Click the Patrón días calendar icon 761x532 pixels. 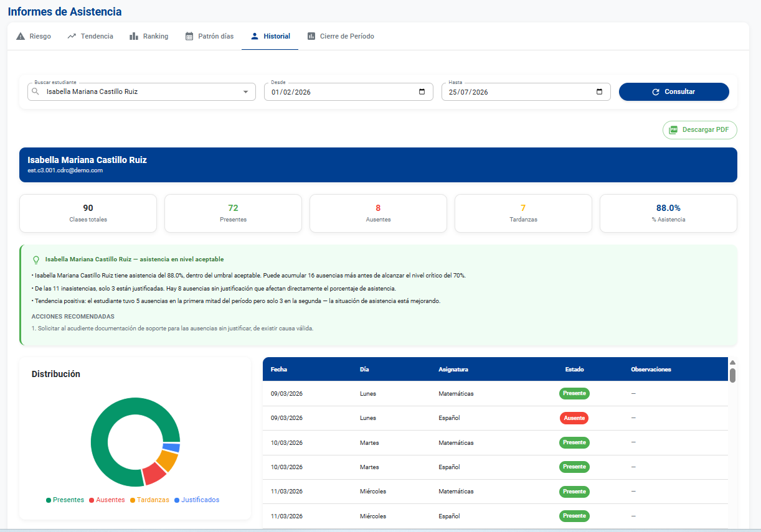189,36
